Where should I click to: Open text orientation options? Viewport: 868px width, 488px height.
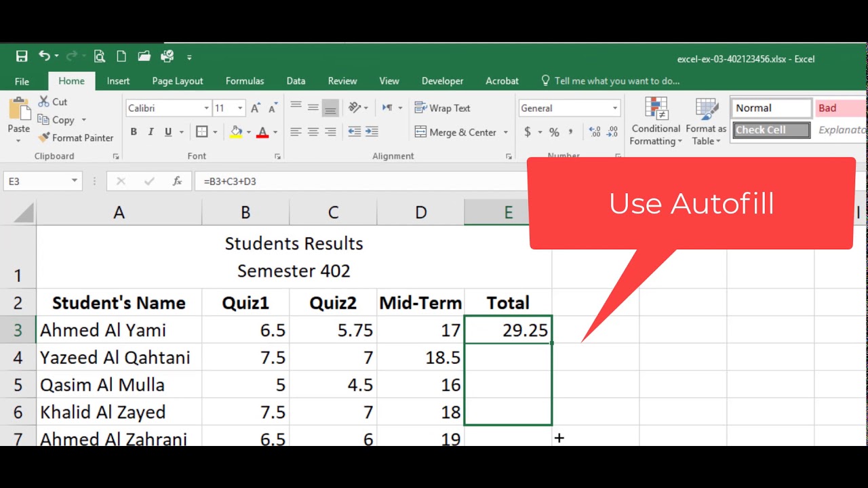[357, 107]
